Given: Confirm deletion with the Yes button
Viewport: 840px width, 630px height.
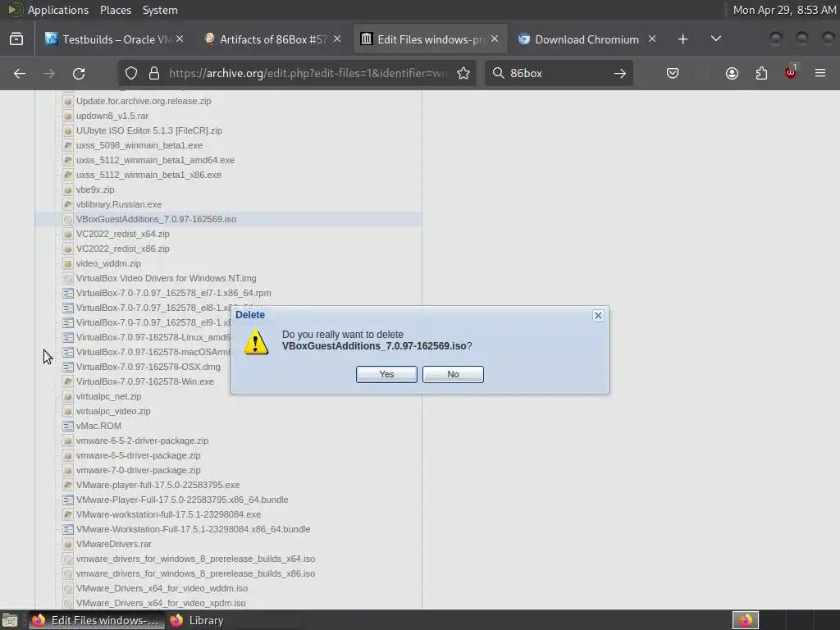Looking at the screenshot, I should [386, 374].
